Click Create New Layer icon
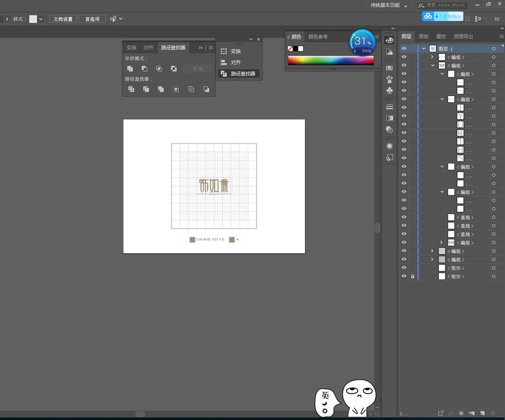The height and width of the screenshot is (420, 505). pos(482,413)
